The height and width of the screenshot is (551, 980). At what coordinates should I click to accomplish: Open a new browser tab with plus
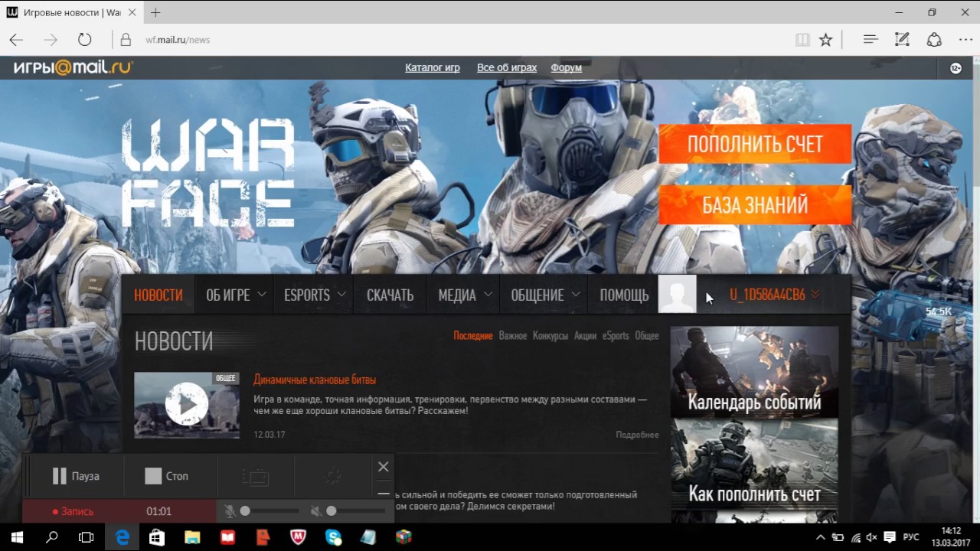pos(155,12)
